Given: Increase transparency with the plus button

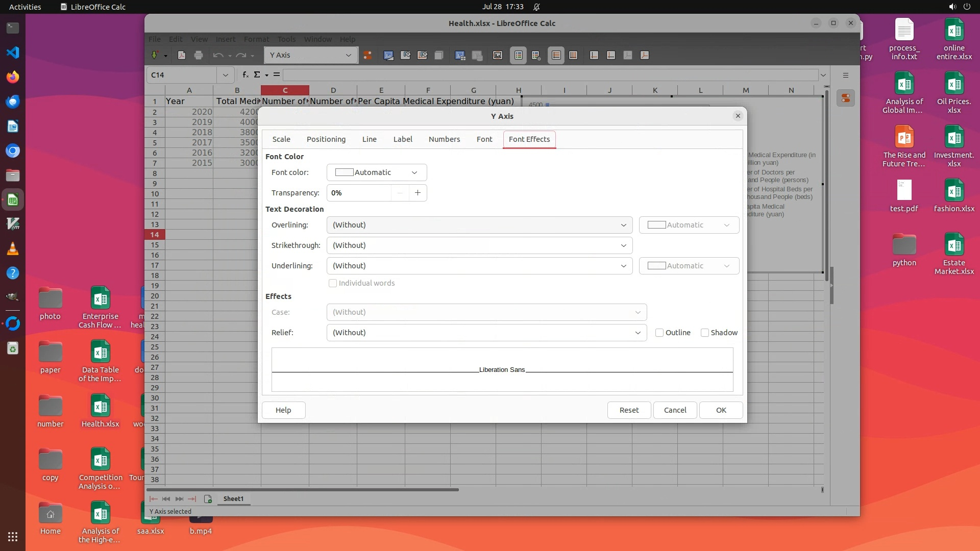Looking at the screenshot, I should click(x=418, y=193).
